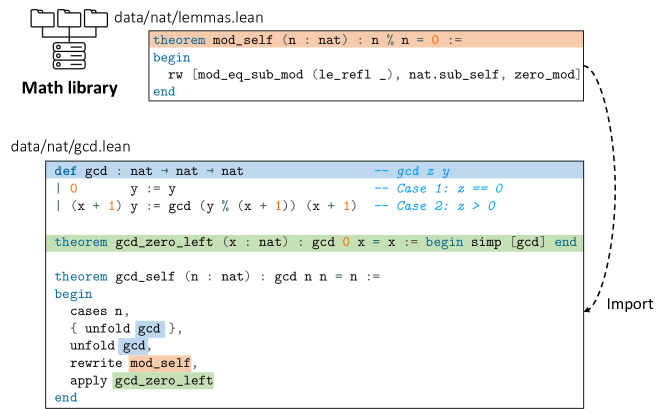Click the "rw [mod_eq_sub_mod" proof line
This screenshot has height=409, width=664.
374,75
